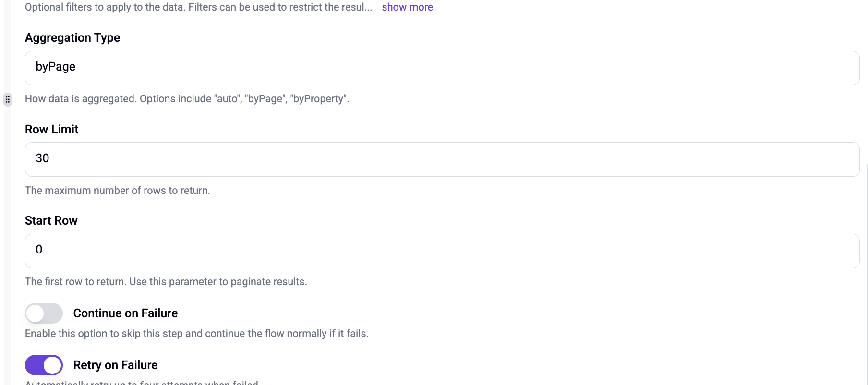Click the Row Limit heading label
The height and width of the screenshot is (385, 868).
52,130
